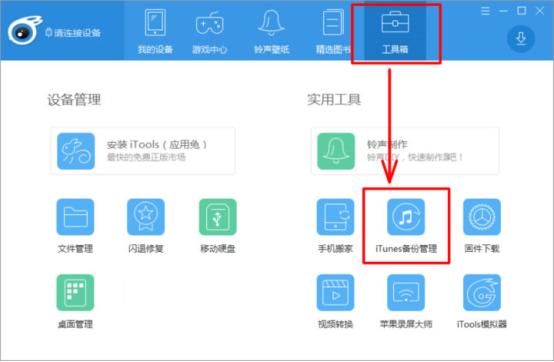The image size is (554, 362).
Task: Open 苹果录屏大师 screen cast icon
Action: coord(406,292)
